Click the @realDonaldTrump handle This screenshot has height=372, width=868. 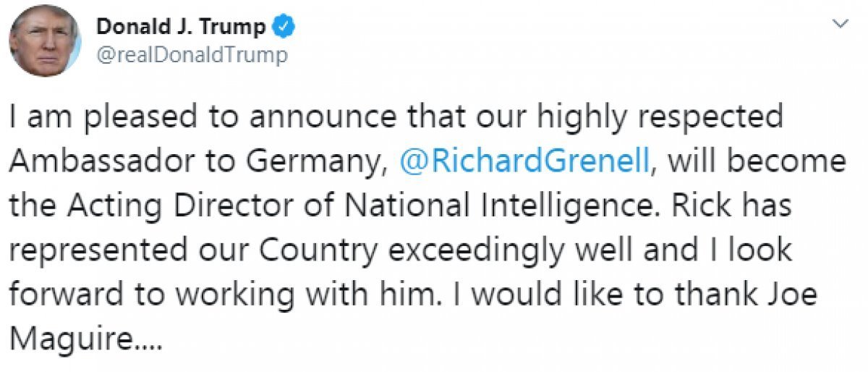[x=192, y=56]
